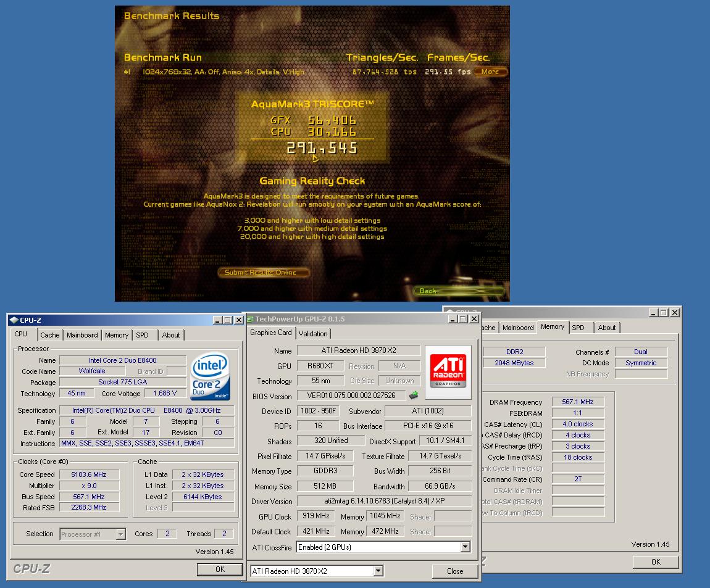Image resolution: width=710 pixels, height=588 pixels.
Task: Click the GPU Clock value 919 MHz
Action: pos(316,516)
